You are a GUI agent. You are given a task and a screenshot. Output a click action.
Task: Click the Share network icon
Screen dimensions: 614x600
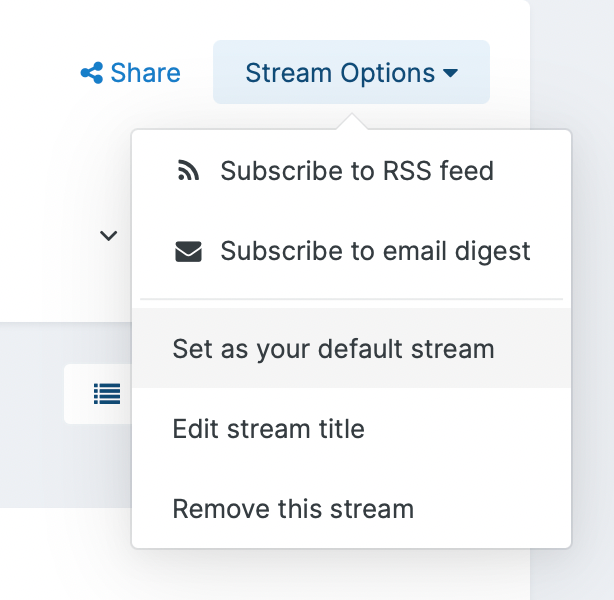91,73
